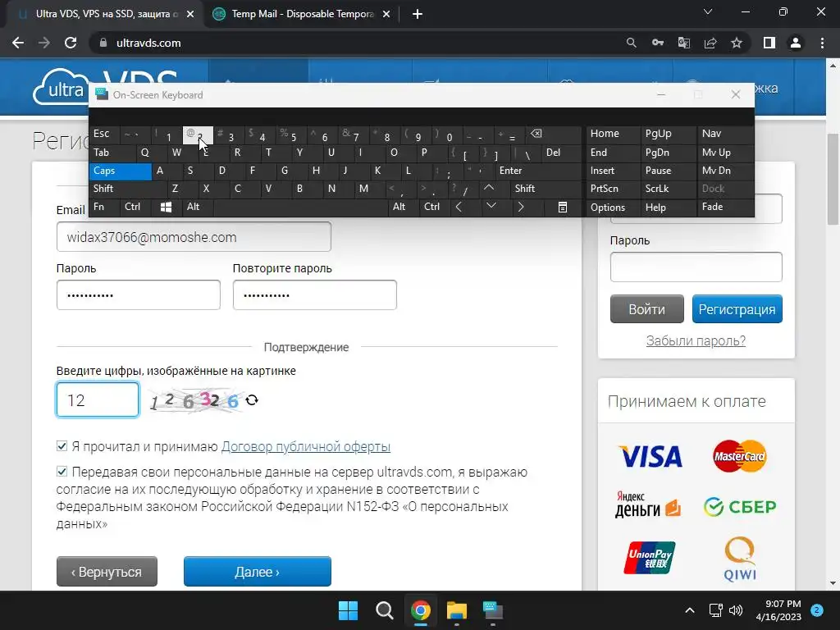Click the Далее button
This screenshot has height=630, width=840.
coord(257,572)
